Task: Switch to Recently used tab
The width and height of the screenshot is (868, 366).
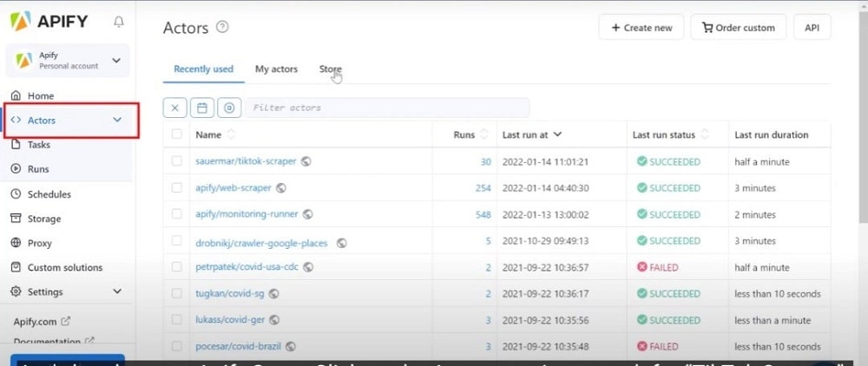Action: (204, 69)
